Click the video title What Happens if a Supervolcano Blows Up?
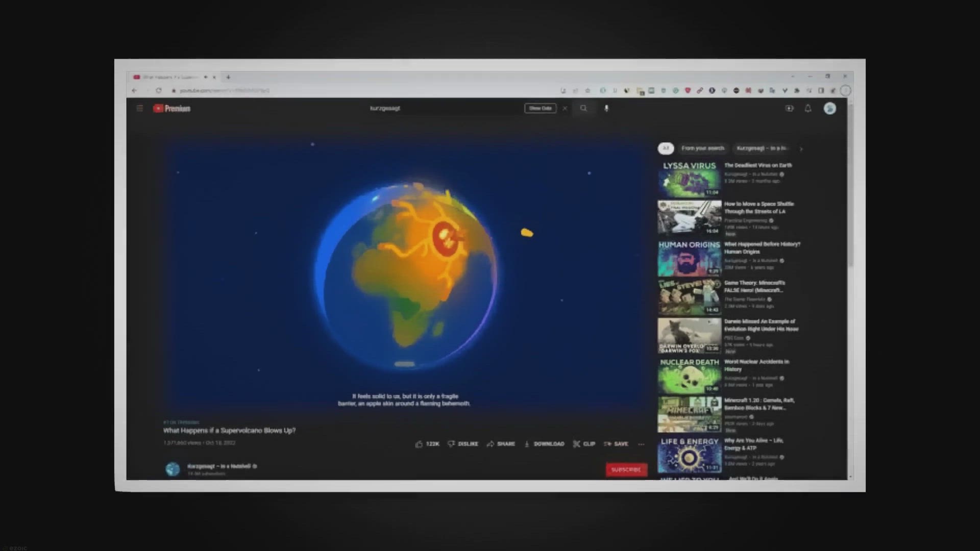The width and height of the screenshot is (980, 551). (x=229, y=431)
